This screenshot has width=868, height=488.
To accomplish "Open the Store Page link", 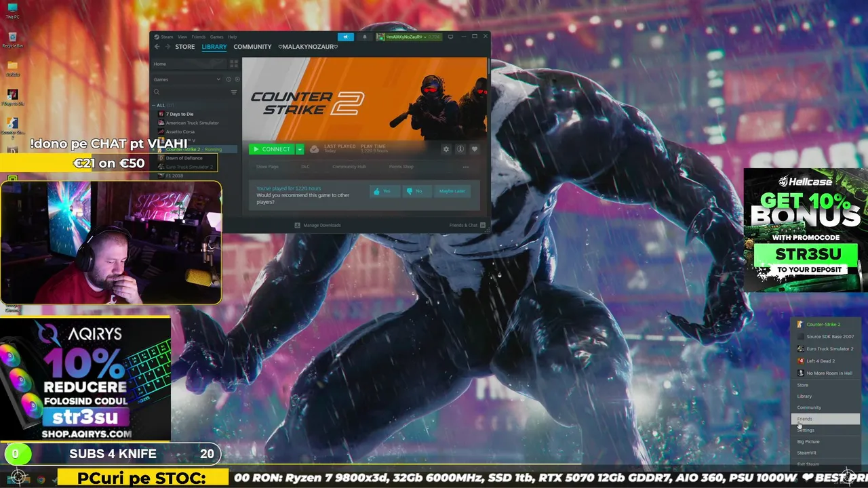I will click(x=267, y=167).
